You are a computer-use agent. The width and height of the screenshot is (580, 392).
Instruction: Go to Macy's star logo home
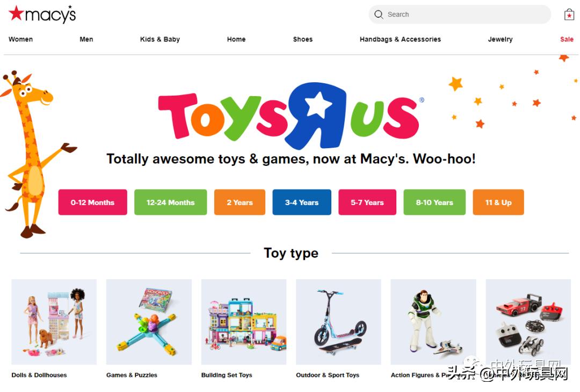42,14
